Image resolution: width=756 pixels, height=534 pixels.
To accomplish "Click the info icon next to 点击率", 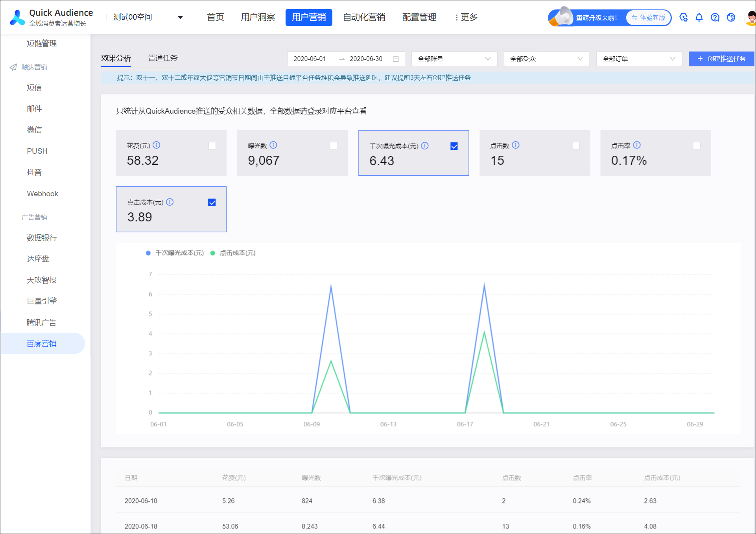I will (637, 145).
